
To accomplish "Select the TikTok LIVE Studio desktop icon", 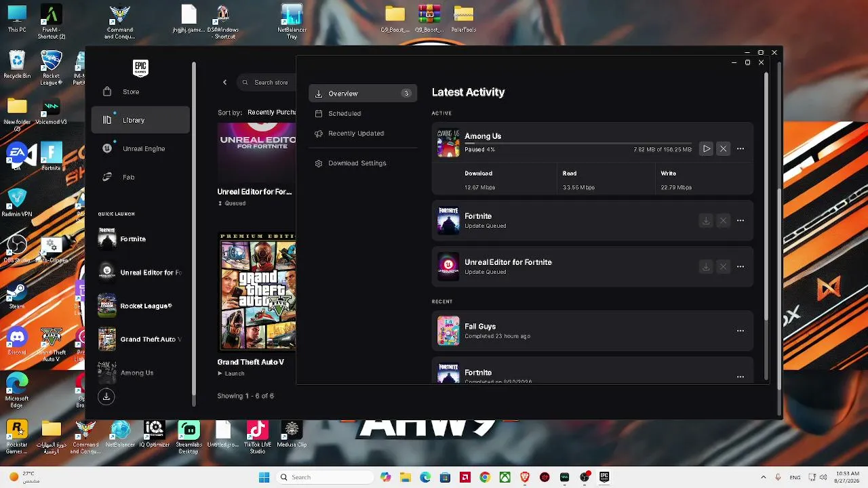I will (257, 437).
